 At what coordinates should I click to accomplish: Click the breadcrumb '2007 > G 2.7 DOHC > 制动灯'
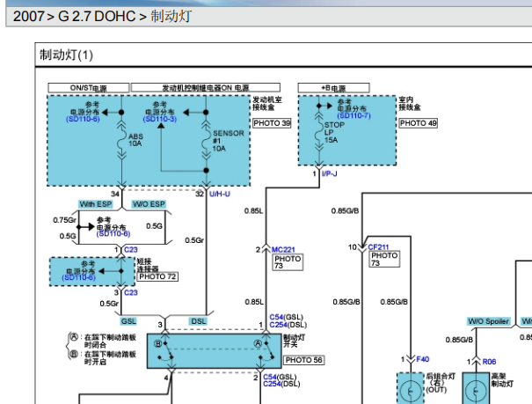click(102, 17)
